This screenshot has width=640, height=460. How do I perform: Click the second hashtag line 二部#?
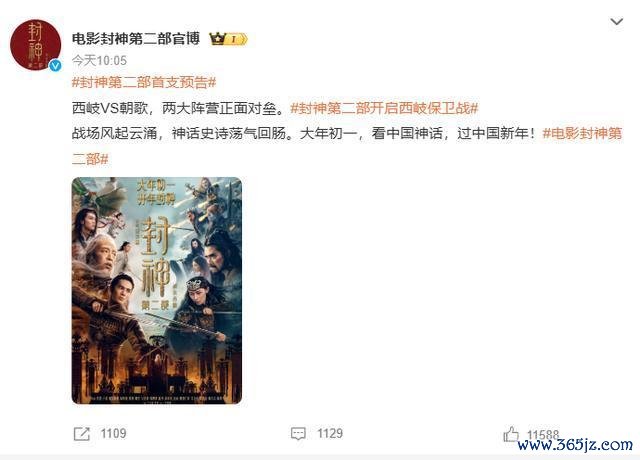(x=90, y=159)
